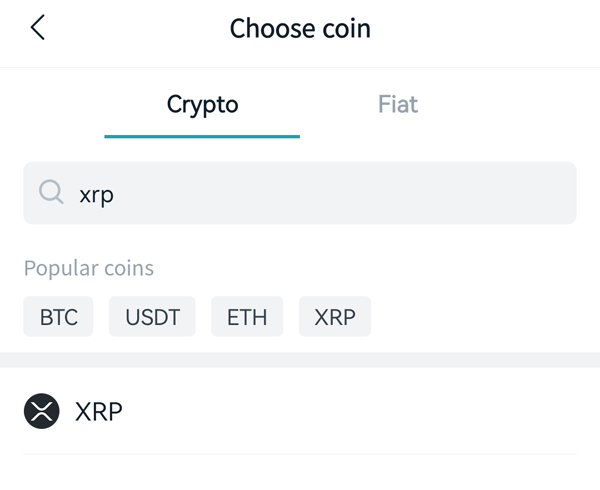The image size is (600, 490).
Task: Select the ETH popular coin chip
Action: pyautogui.click(x=247, y=316)
